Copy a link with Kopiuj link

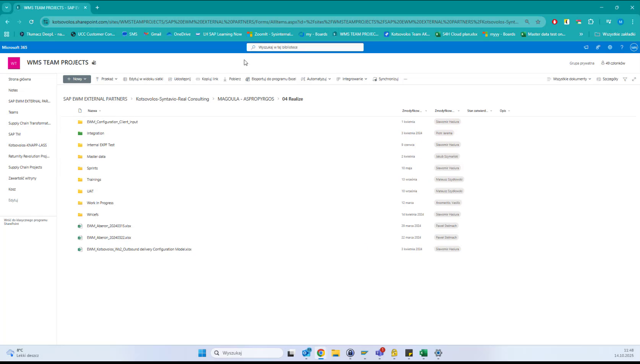coord(207,79)
